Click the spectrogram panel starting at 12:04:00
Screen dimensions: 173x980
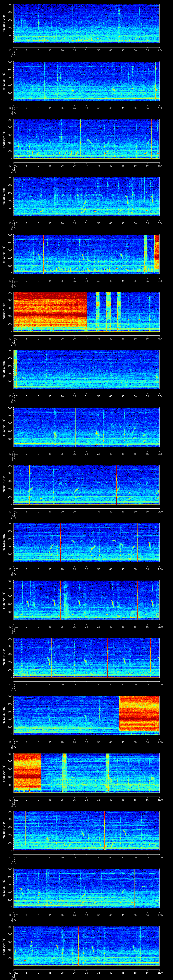coord(87,197)
